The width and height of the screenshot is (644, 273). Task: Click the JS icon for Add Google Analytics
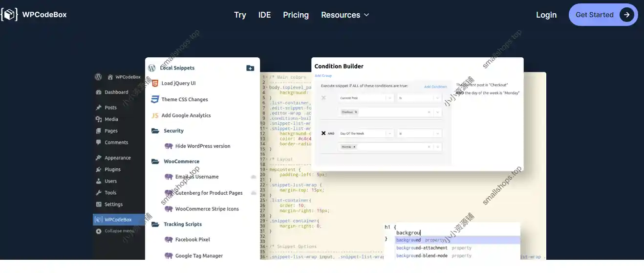click(154, 115)
